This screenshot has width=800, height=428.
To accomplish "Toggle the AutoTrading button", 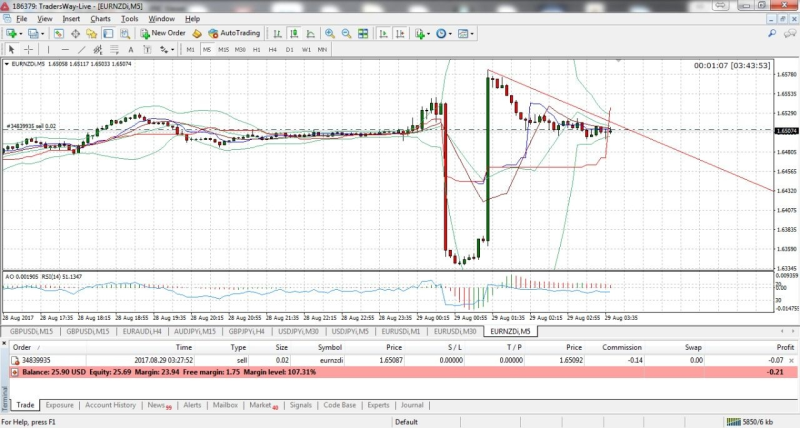I will [x=234, y=33].
